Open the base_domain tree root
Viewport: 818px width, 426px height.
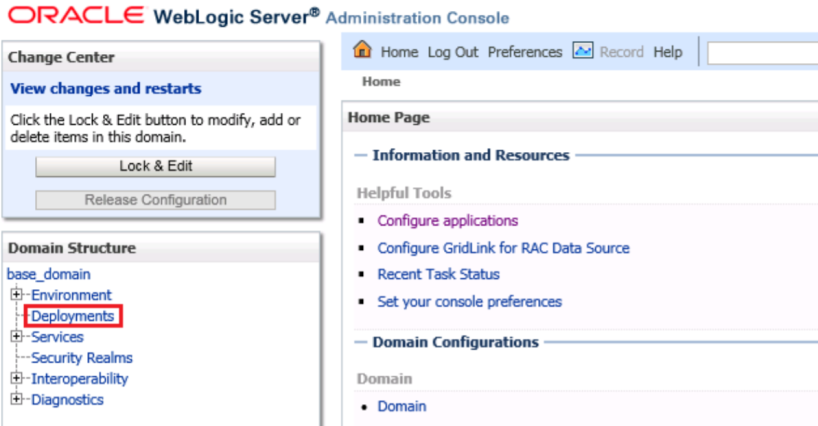(x=49, y=274)
